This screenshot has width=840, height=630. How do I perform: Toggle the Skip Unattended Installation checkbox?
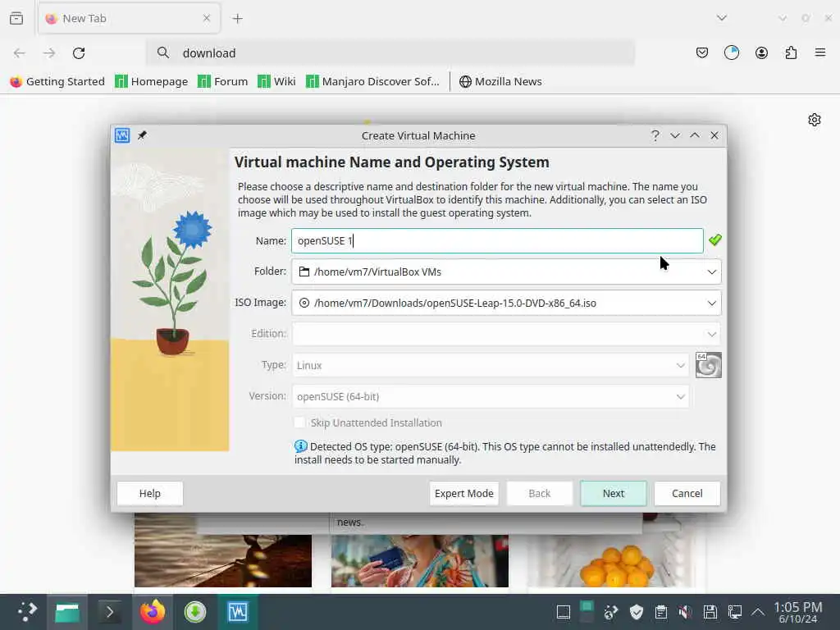tap(300, 422)
